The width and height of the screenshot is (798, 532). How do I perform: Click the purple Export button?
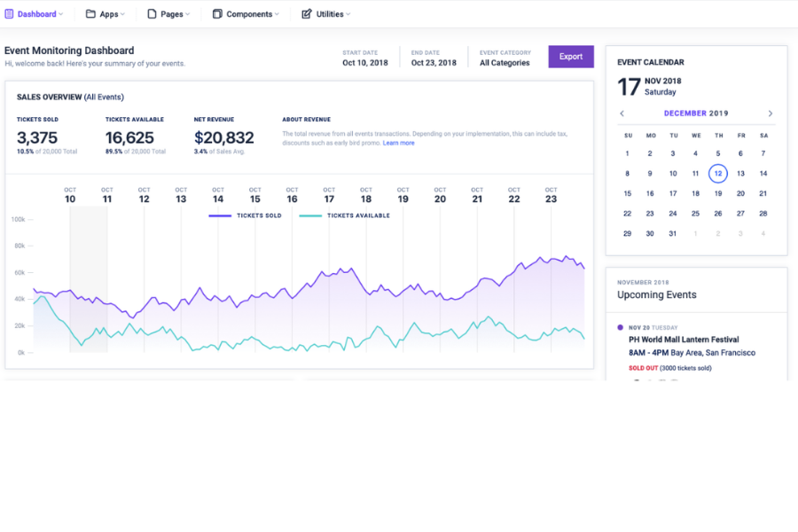click(571, 57)
